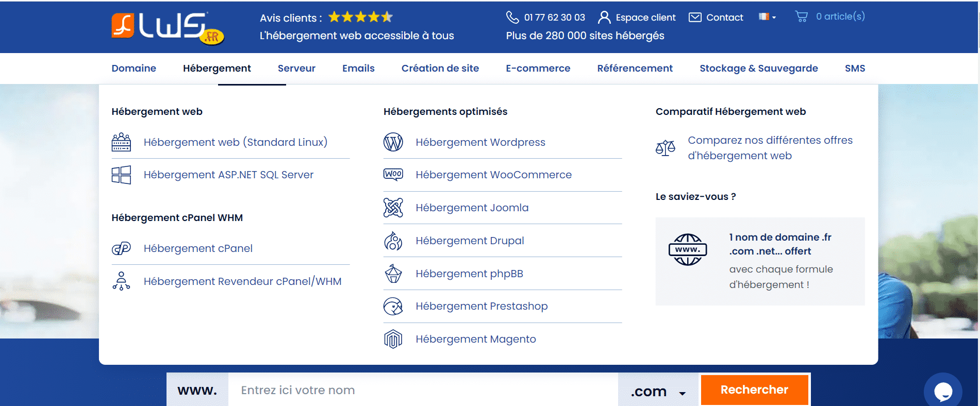Click the Magento logo icon
Screen dimensions: 980x406
(393, 339)
